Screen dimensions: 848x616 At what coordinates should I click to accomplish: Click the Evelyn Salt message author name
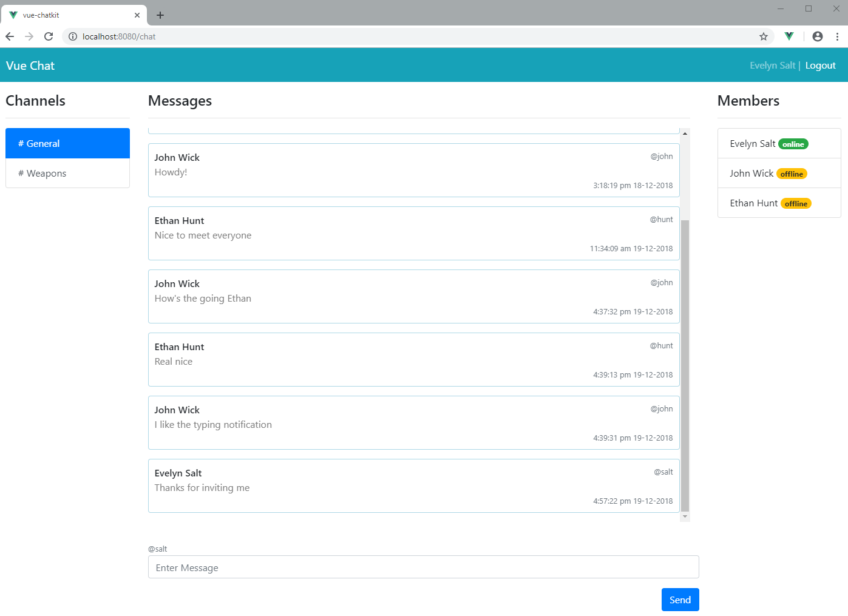[178, 473]
